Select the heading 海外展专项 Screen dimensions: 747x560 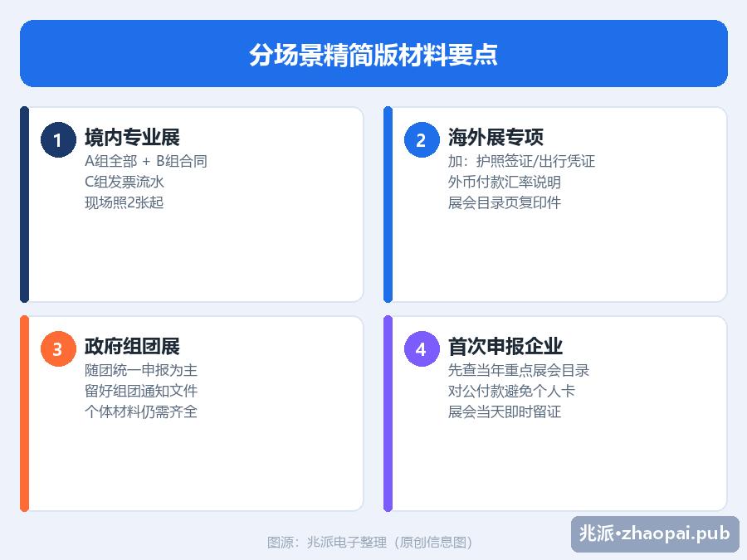(496, 137)
